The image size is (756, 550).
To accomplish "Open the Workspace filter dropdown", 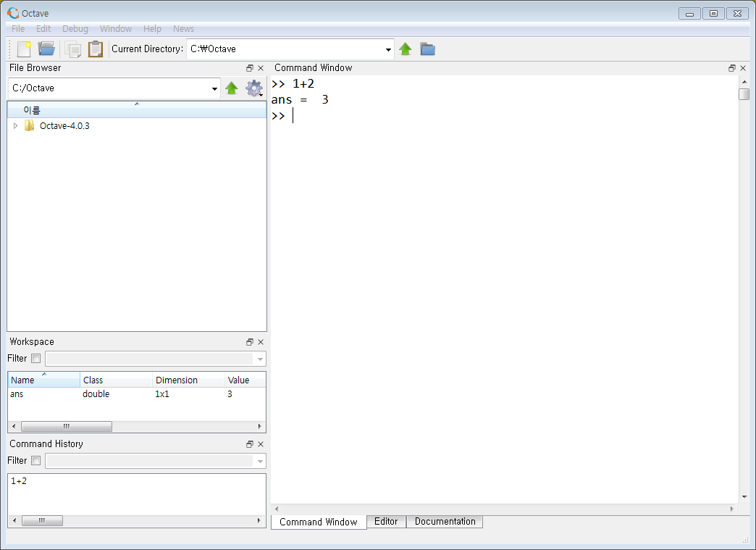I will [260, 359].
